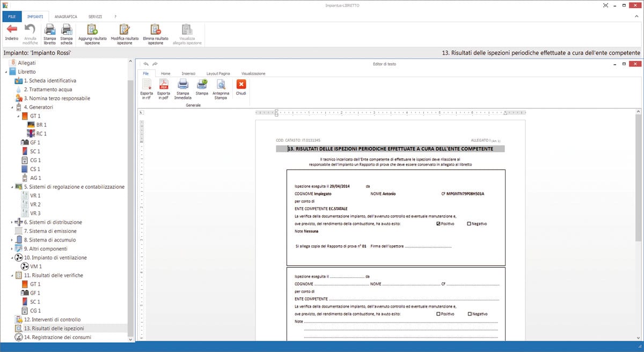This screenshot has width=644, height=352.
Task: Collapse 11. Risultati delle verifiche node
Action: 12,275
